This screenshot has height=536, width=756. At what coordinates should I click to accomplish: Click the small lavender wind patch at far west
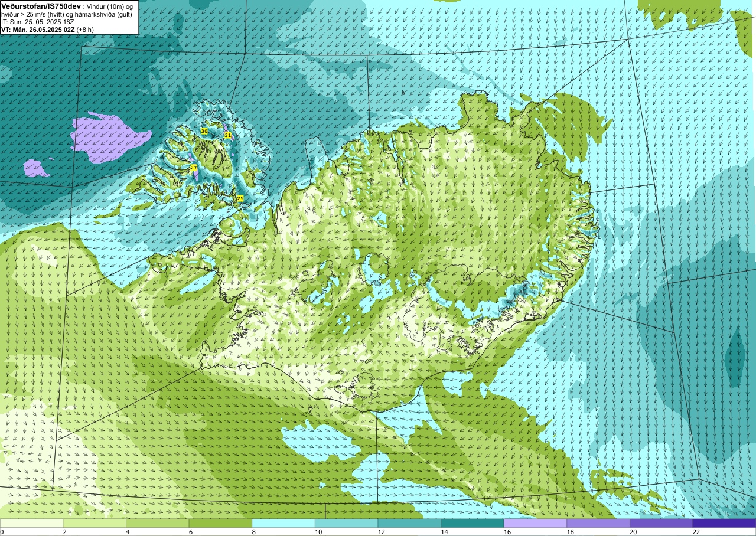[37, 168]
